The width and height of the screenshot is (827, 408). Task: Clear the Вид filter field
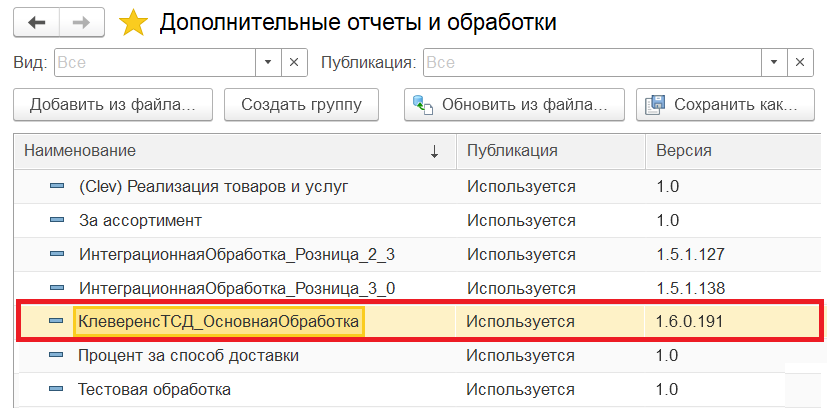pyautogui.click(x=294, y=63)
